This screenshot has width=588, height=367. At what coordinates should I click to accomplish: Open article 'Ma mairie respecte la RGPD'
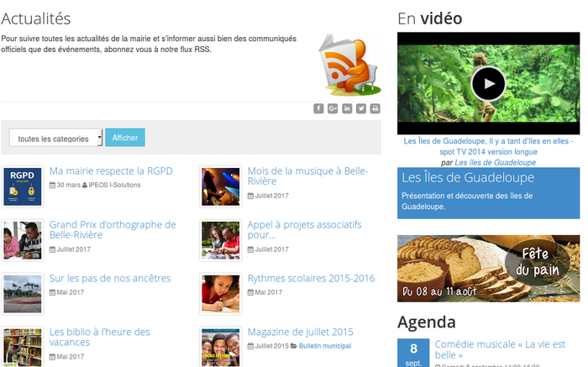click(111, 171)
